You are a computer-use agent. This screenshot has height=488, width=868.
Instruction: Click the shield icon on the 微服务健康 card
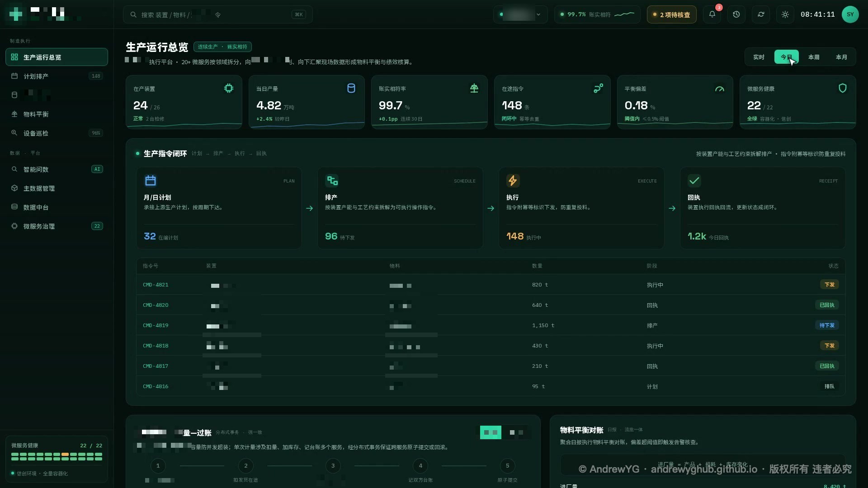(843, 88)
